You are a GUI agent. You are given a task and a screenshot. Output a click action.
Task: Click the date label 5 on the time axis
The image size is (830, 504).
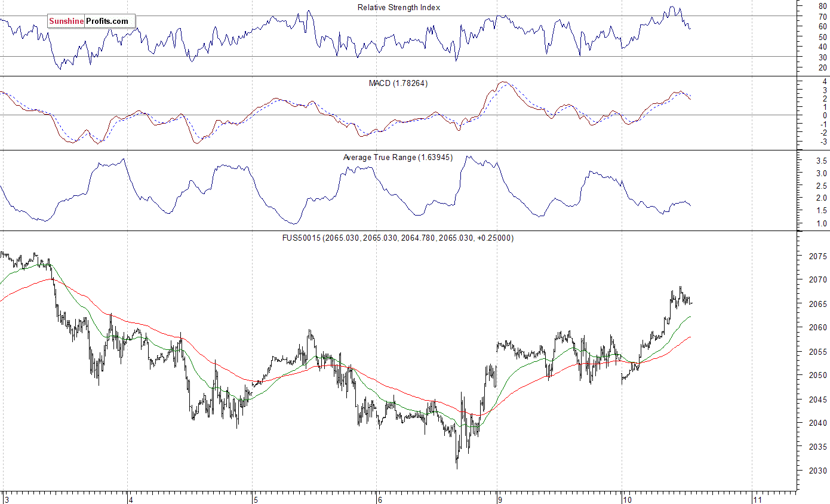255,499
